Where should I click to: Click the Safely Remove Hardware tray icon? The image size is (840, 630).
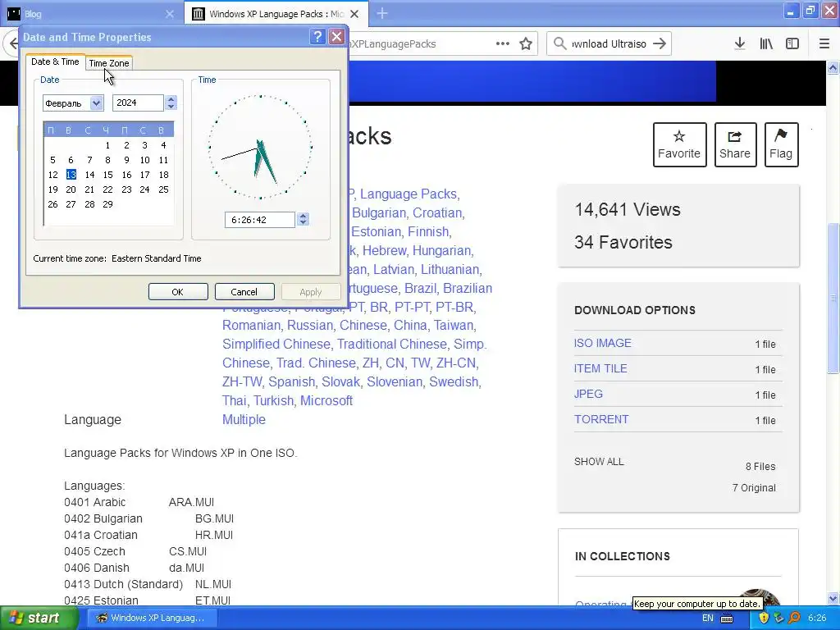pos(779,618)
